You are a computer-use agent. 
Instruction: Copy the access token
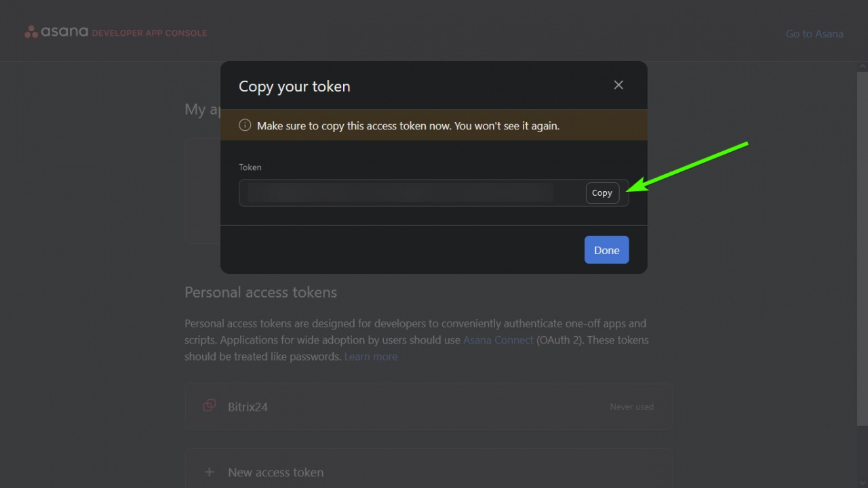[602, 193]
